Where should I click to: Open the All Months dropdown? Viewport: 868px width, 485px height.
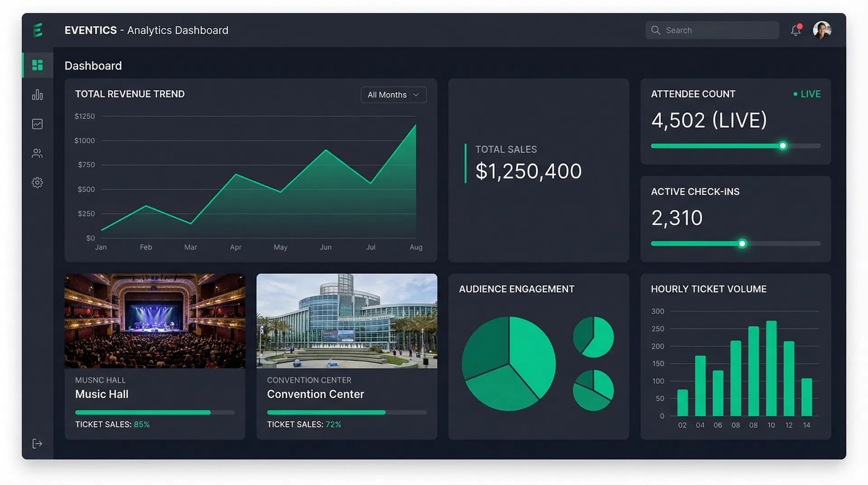tap(393, 95)
